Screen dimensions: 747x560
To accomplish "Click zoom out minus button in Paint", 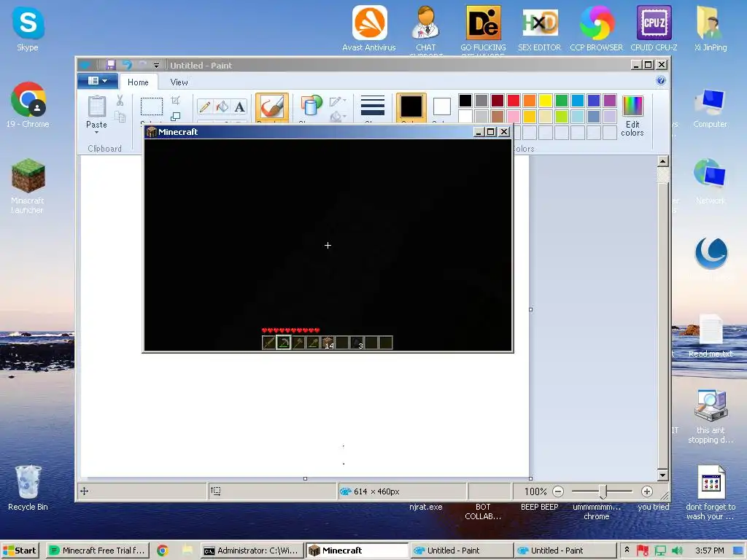I will click(x=558, y=491).
